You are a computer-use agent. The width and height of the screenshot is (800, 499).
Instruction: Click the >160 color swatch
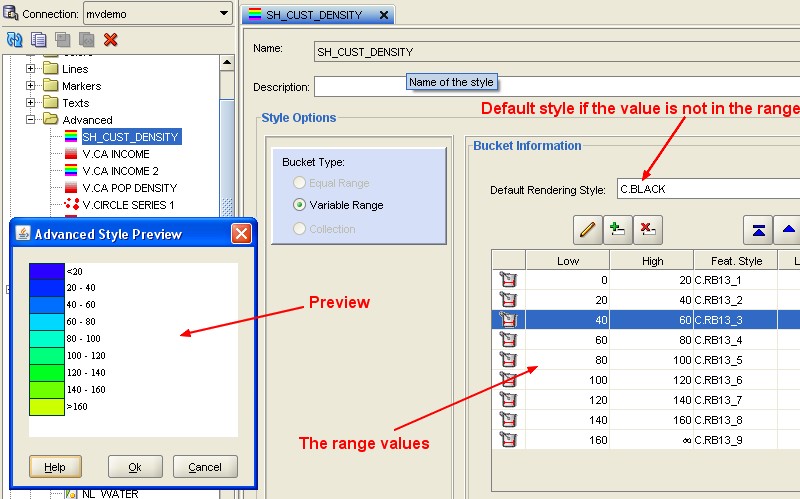pyautogui.click(x=47, y=407)
